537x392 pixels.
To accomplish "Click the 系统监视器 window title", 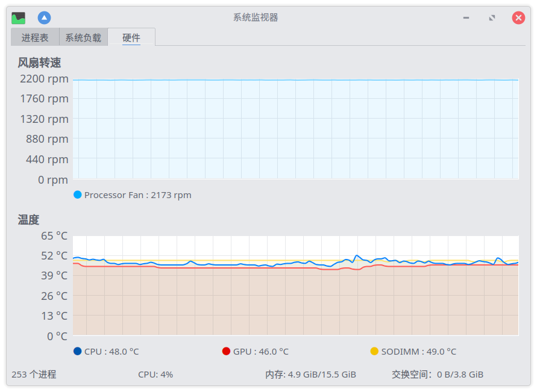I will (x=256, y=17).
